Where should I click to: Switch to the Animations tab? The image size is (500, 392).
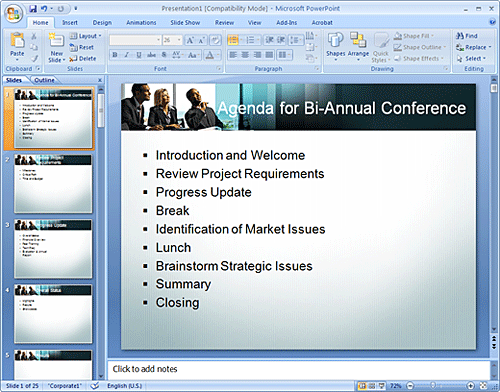[x=141, y=23]
